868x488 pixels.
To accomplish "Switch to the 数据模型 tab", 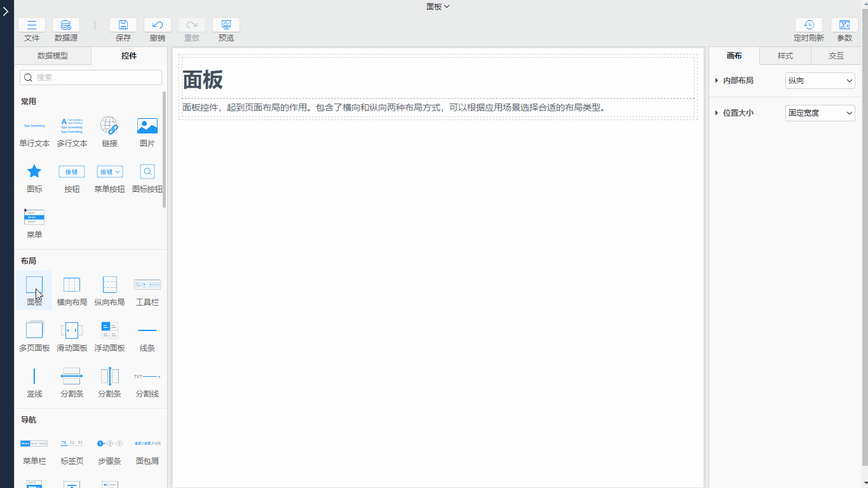I will pyautogui.click(x=53, y=56).
